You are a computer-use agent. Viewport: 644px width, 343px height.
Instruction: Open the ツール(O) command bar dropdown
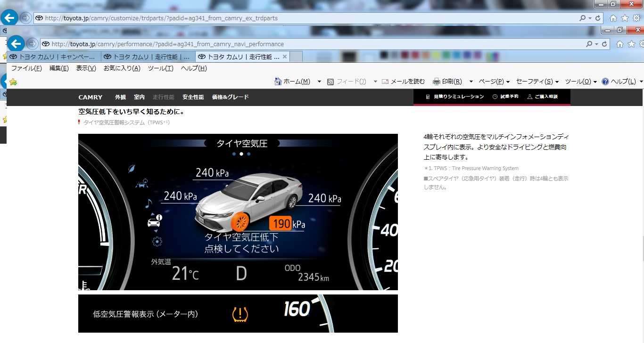point(581,82)
